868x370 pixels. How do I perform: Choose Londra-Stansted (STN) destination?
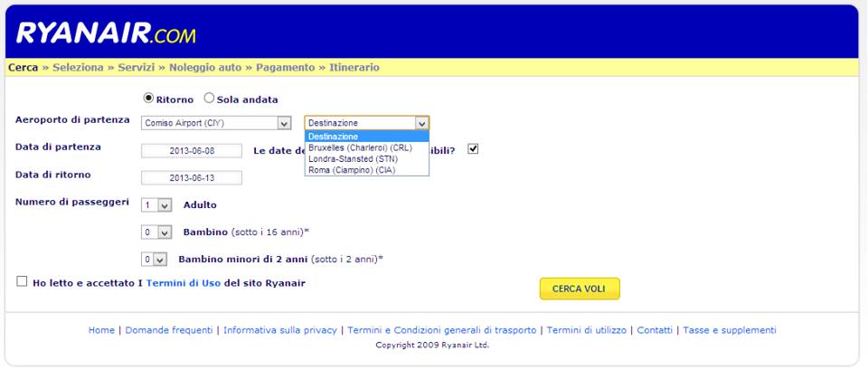[x=366, y=159]
